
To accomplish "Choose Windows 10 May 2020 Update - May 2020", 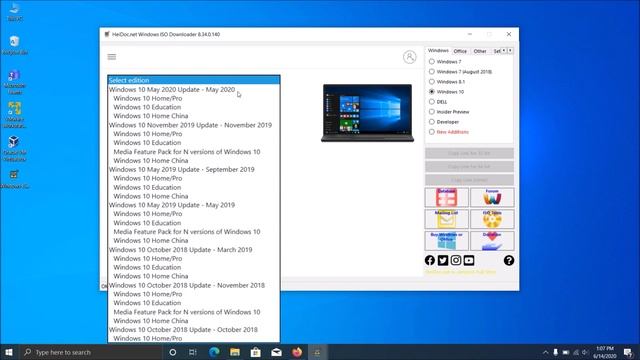I will pos(194,89).
